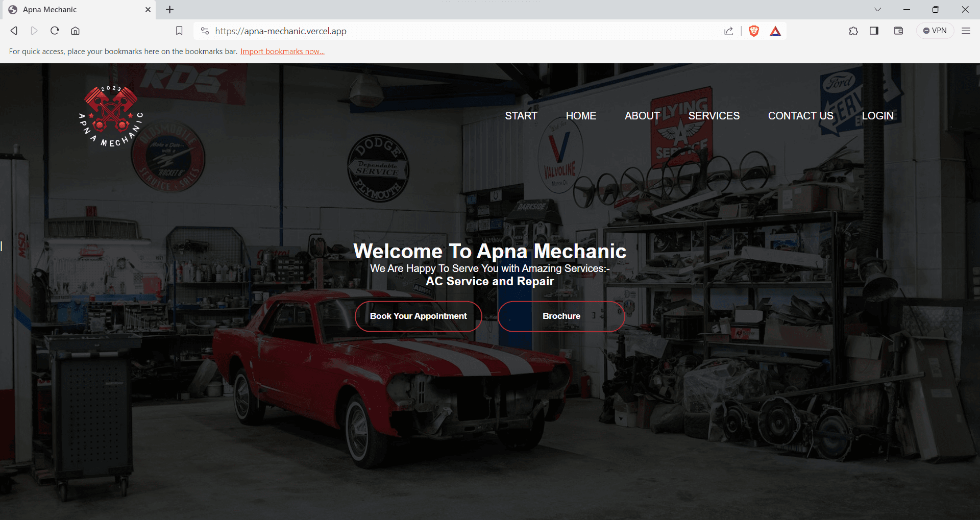Open the ABOUT nav item

tap(642, 116)
